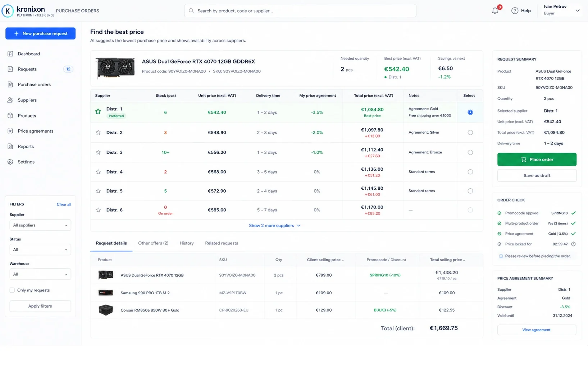Click the Preferred badge under Distr. 1
Screen dimensions: 588x368
click(116, 116)
